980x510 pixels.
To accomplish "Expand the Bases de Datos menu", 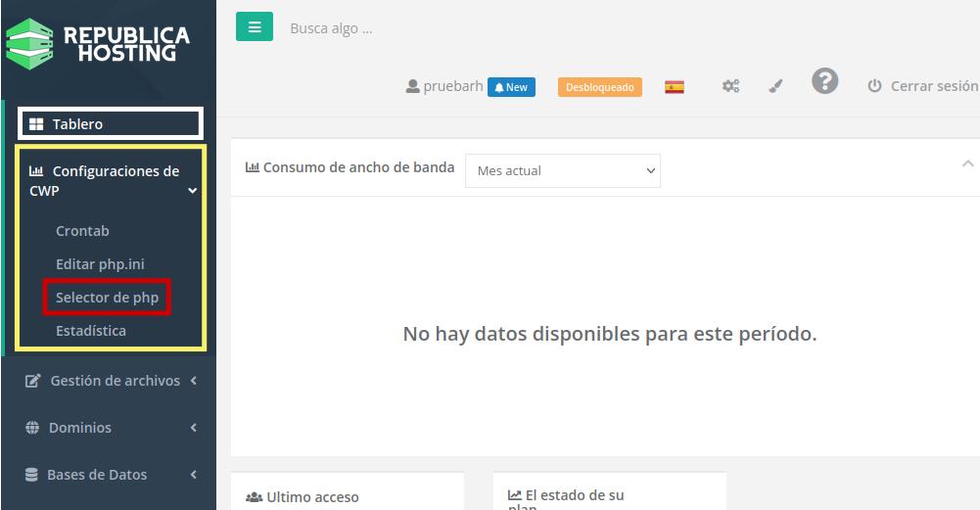I will pyautogui.click(x=111, y=475).
